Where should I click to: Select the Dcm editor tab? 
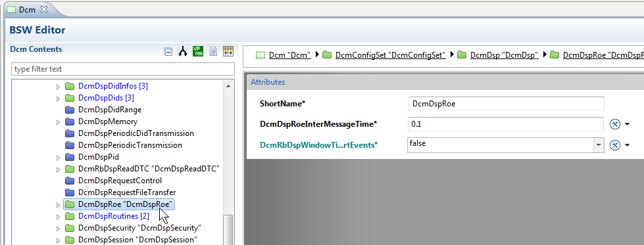[28, 9]
